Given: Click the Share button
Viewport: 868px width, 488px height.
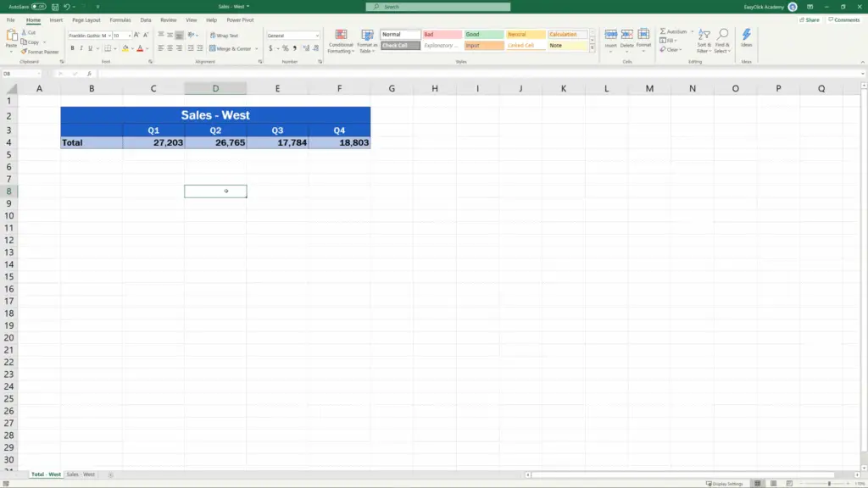Looking at the screenshot, I should coord(810,19).
